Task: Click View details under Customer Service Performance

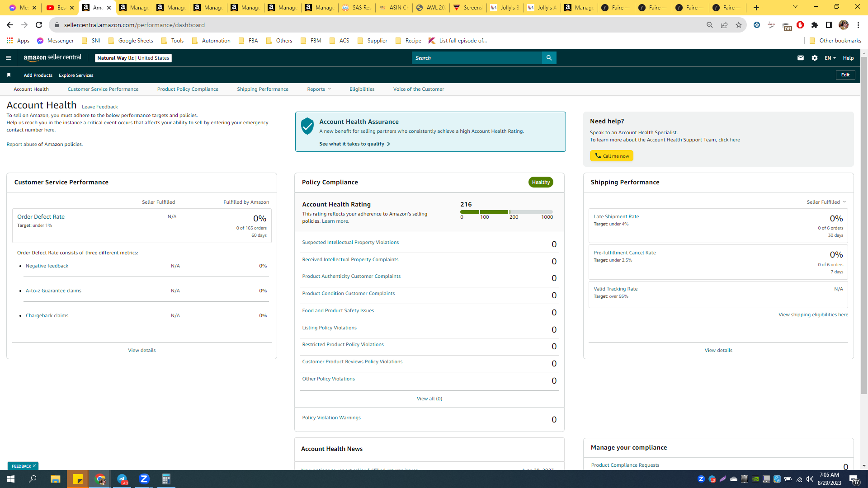Action: [x=142, y=350]
